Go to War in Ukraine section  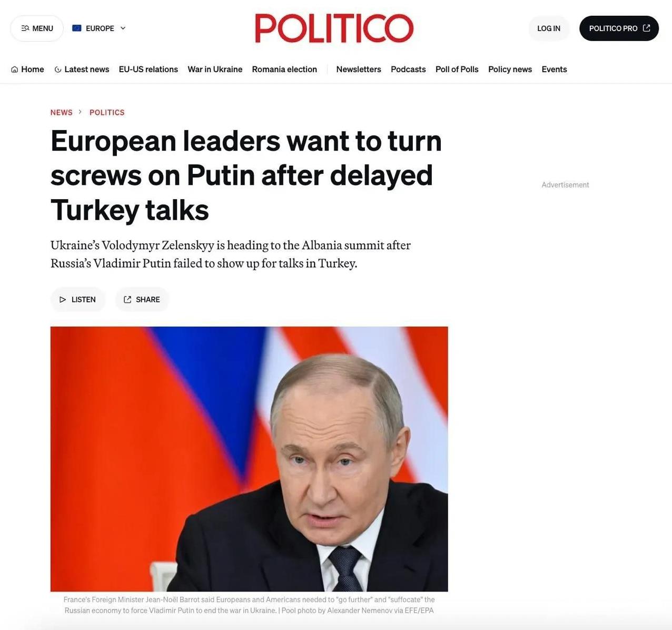215,70
